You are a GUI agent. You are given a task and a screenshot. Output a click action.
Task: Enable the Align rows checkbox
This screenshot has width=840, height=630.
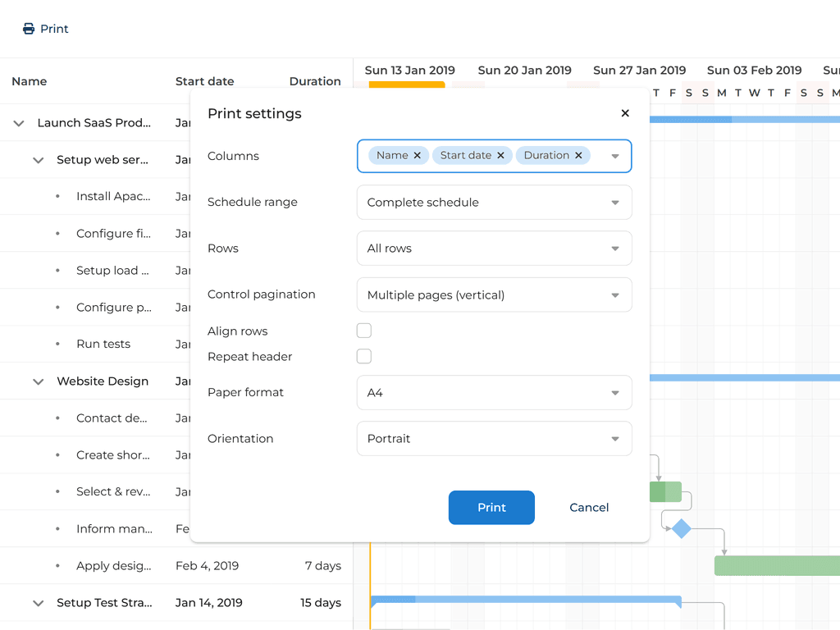tap(364, 331)
